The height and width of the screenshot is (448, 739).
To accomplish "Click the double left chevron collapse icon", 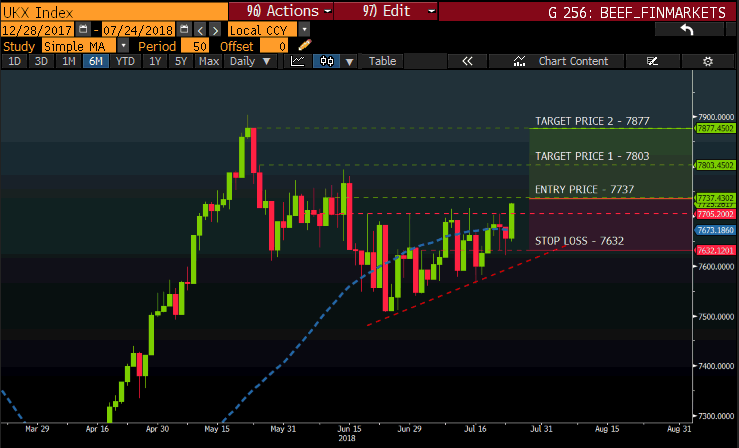I will click(467, 61).
